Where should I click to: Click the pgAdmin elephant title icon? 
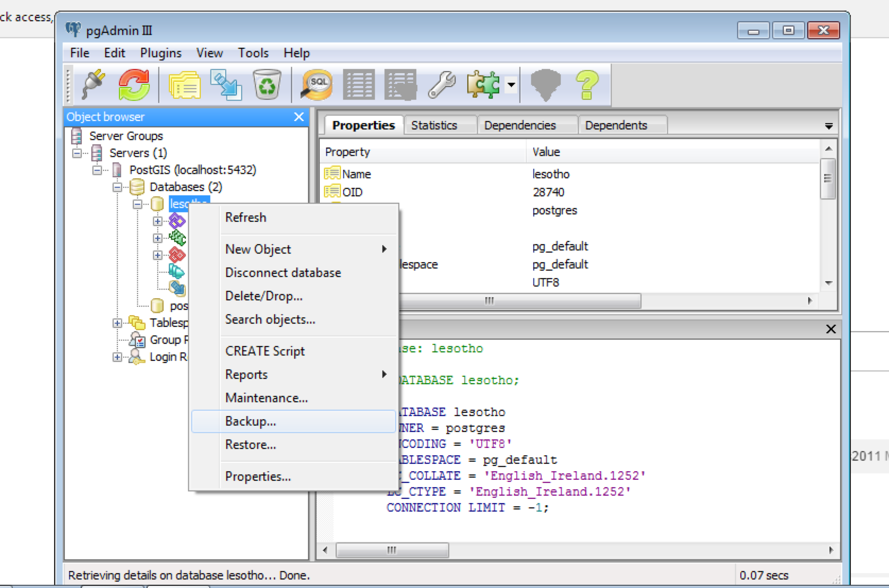(x=73, y=30)
